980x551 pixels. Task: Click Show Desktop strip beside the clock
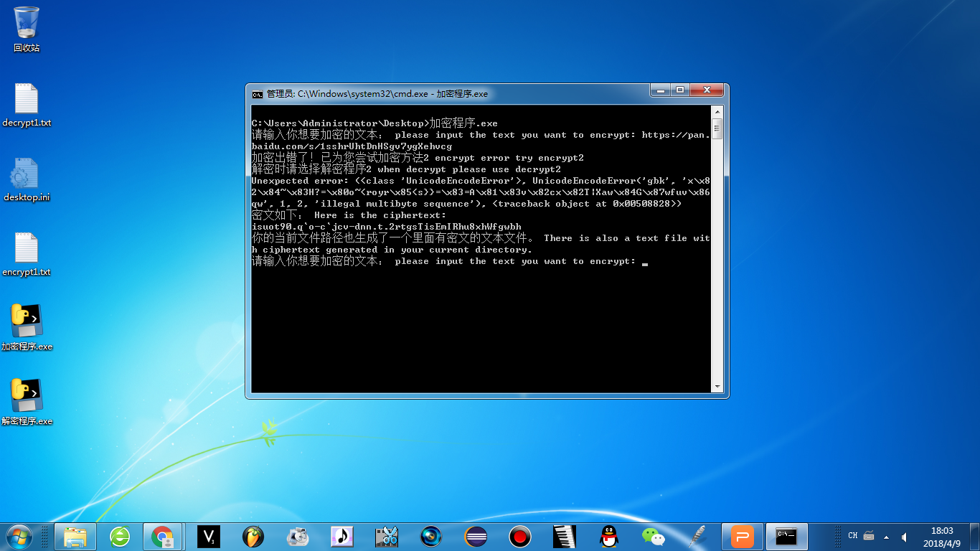tap(974, 537)
